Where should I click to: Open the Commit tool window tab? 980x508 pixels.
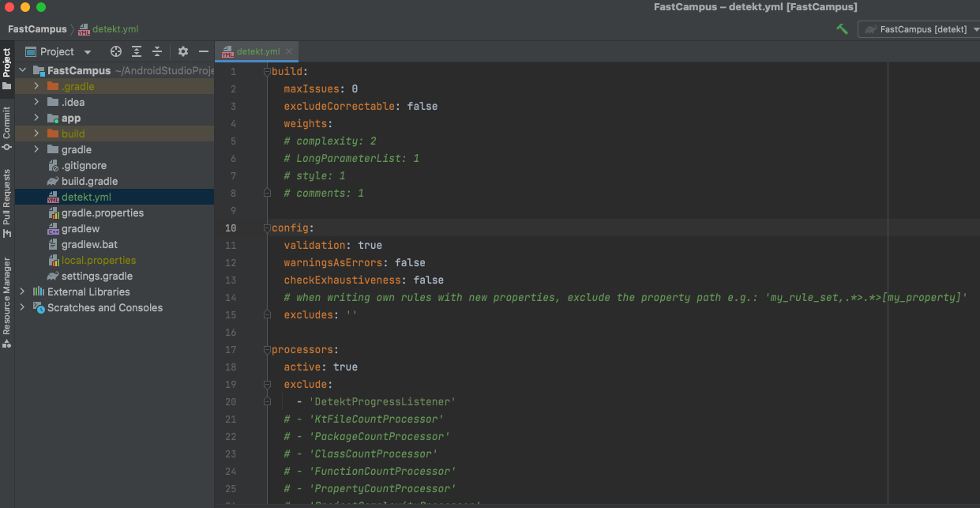(7, 129)
